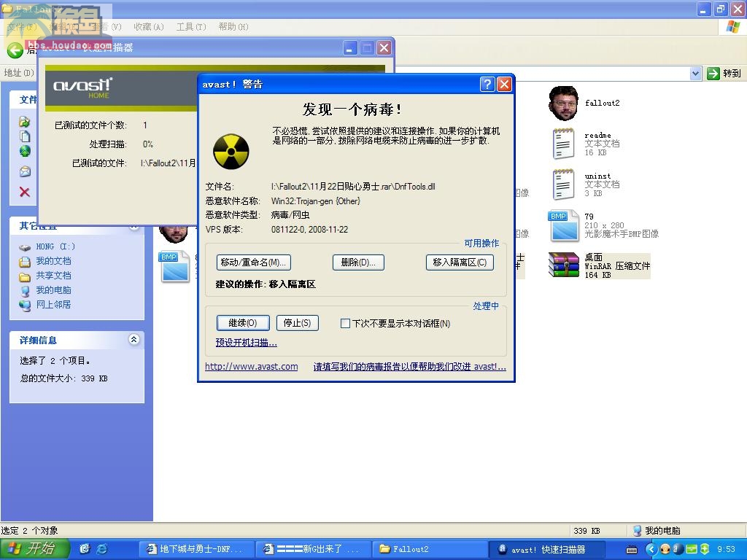The image size is (747, 560).
Task: Click the HONG drive icon in the side panel
Action: [x=25, y=247]
